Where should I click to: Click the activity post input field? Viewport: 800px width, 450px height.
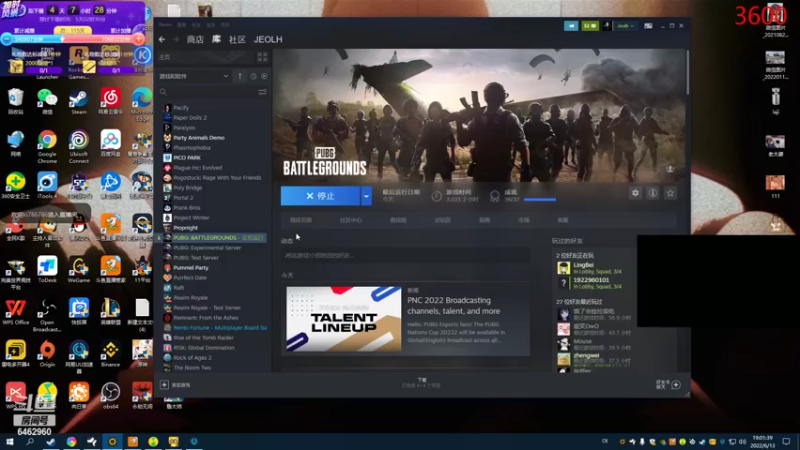(406, 255)
